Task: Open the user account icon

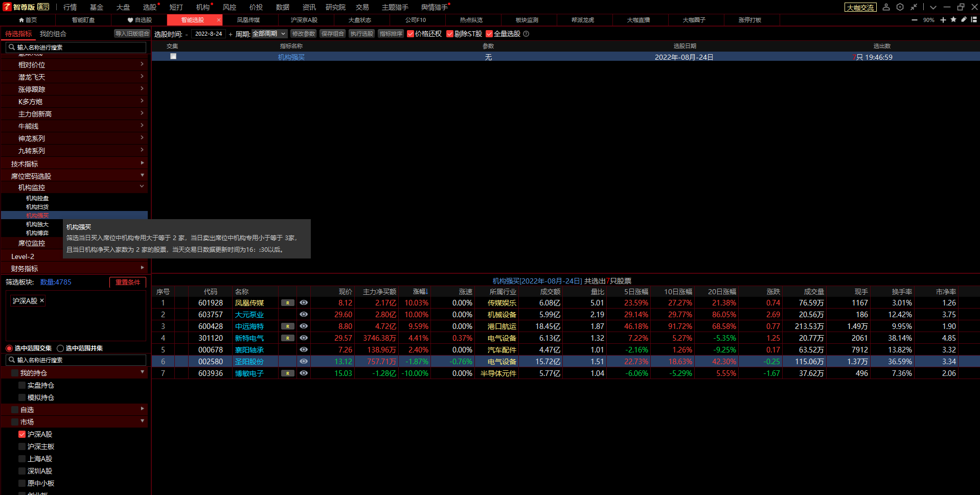Action: pyautogui.click(x=886, y=7)
